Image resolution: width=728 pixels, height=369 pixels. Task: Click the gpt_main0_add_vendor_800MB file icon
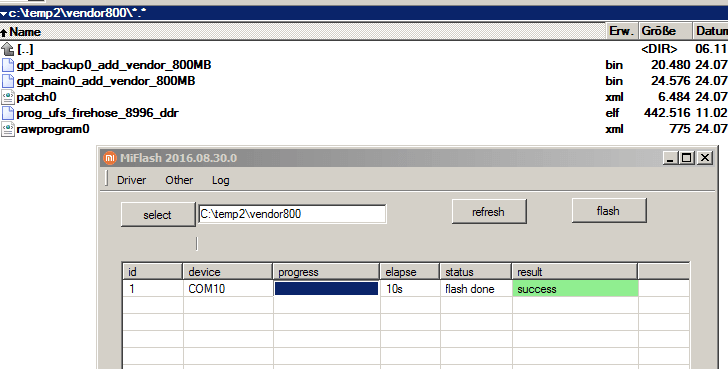point(8,81)
